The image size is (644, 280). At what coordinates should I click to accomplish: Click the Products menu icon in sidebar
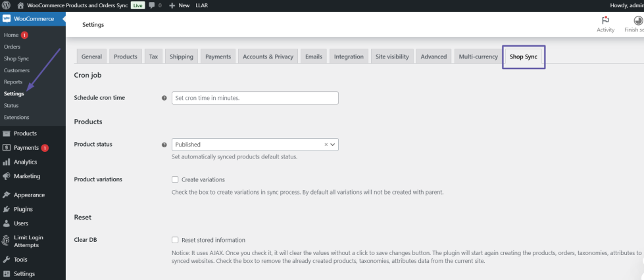[7, 133]
